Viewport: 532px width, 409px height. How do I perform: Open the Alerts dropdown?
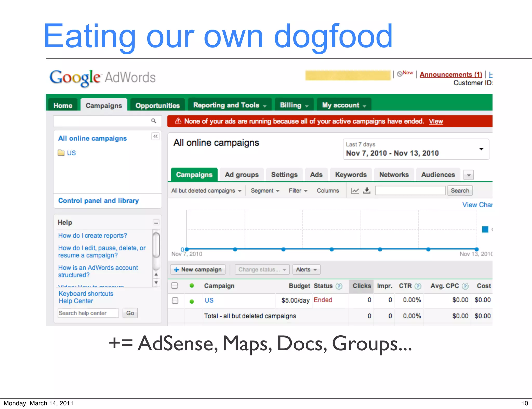306,269
